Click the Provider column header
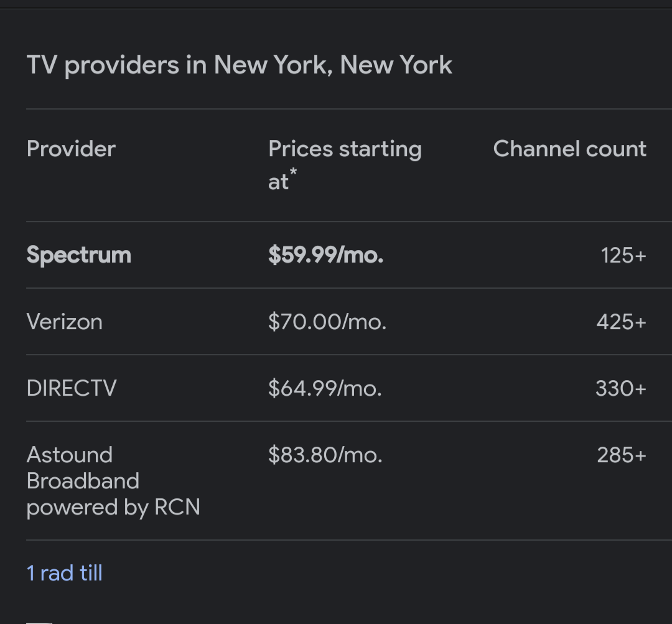The height and width of the screenshot is (624, 672). (x=71, y=149)
